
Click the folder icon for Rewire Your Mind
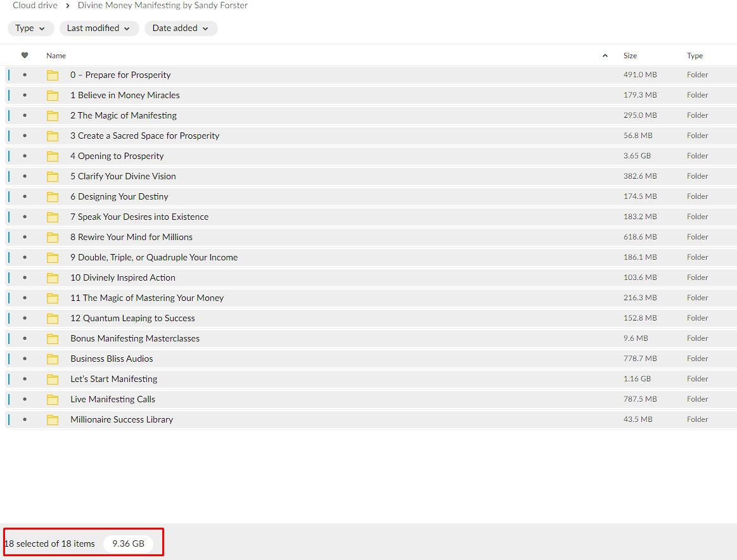pos(53,237)
